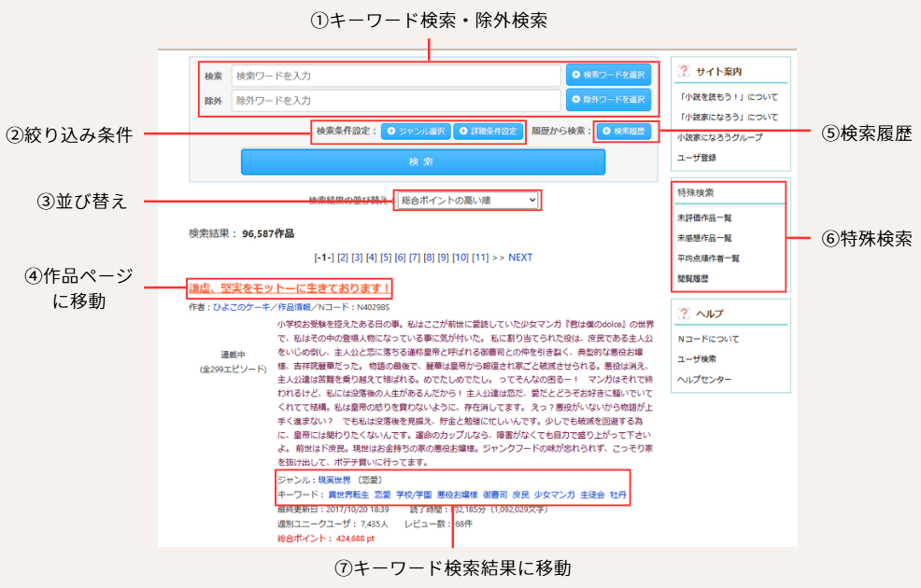Click the サイト案内 question mark icon
Image resolution: width=921 pixels, height=588 pixels.
pos(684,71)
